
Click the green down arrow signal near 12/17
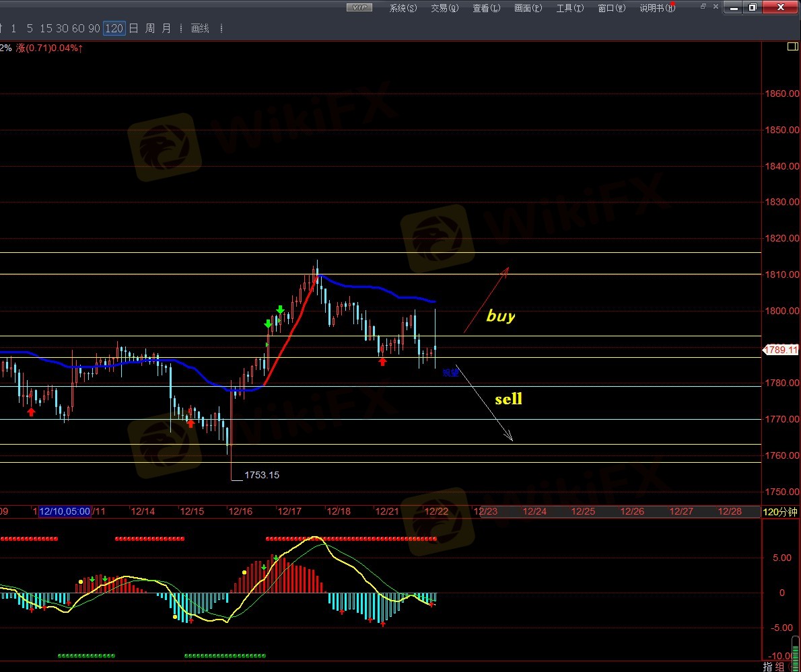click(280, 310)
